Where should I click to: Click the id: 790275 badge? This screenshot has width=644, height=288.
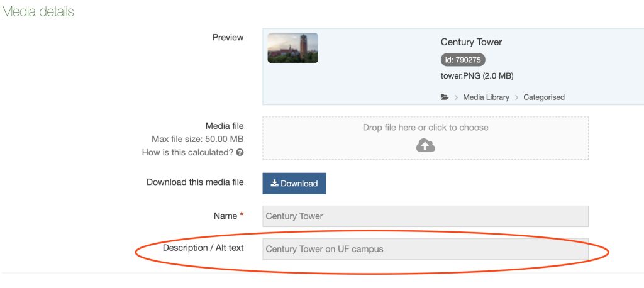click(x=463, y=60)
